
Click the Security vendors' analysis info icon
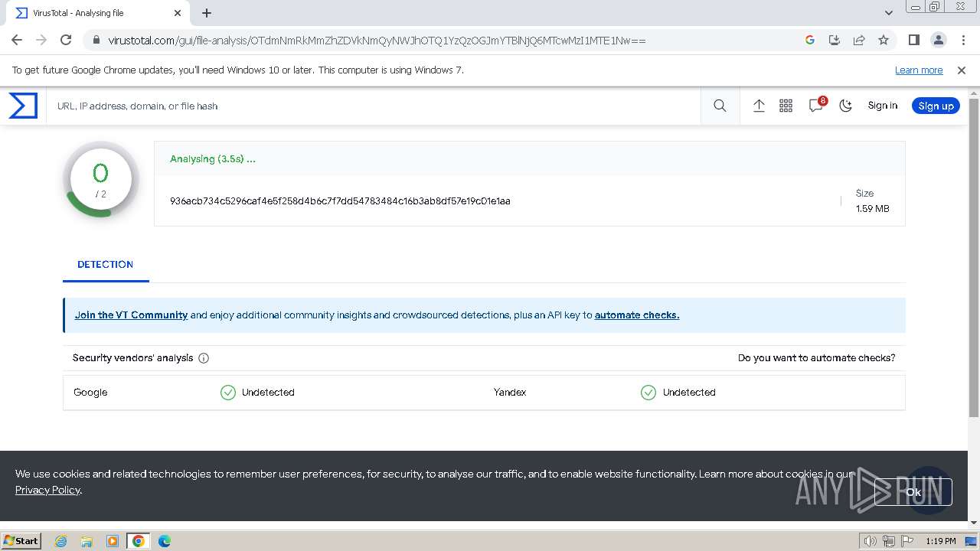tap(204, 358)
